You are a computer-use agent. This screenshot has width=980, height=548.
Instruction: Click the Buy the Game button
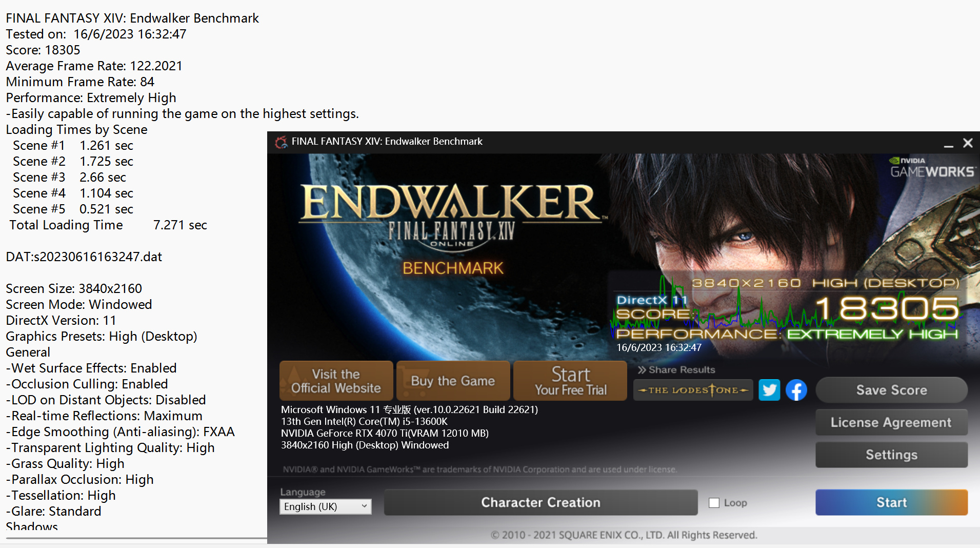coord(453,381)
